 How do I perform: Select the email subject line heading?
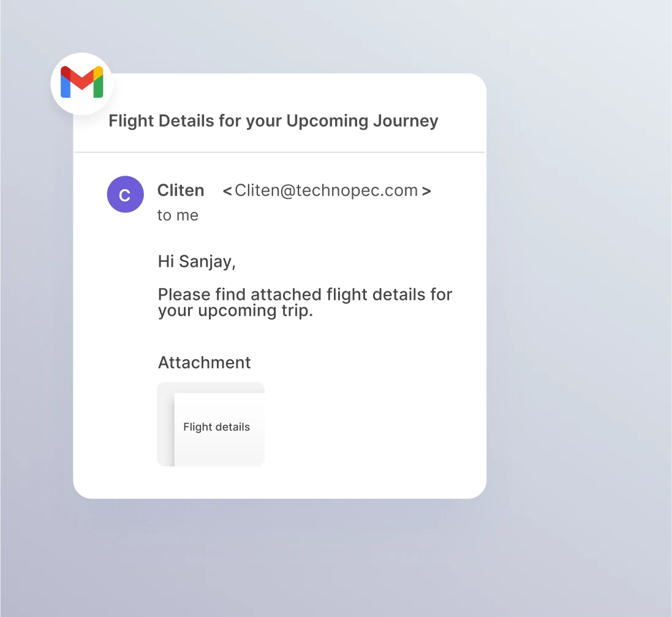(x=273, y=121)
